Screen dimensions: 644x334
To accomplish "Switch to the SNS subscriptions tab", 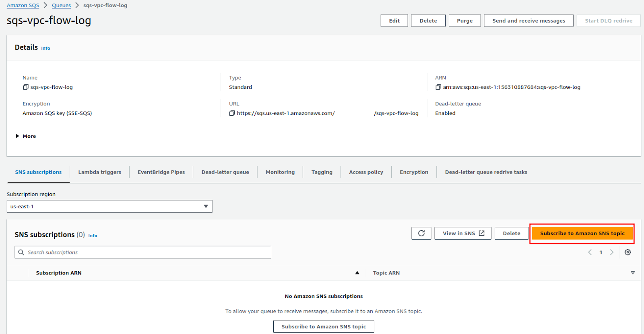I will click(38, 172).
